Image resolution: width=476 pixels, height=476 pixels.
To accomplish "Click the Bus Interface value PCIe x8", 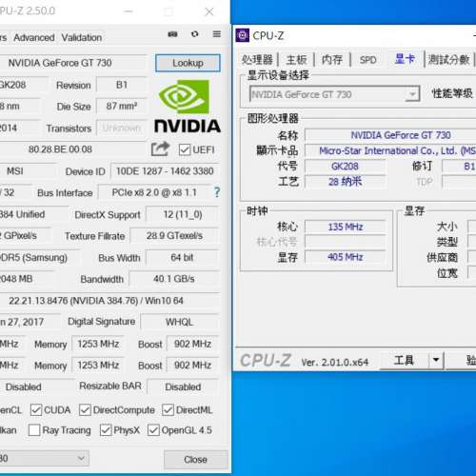I will pyautogui.click(x=154, y=192).
